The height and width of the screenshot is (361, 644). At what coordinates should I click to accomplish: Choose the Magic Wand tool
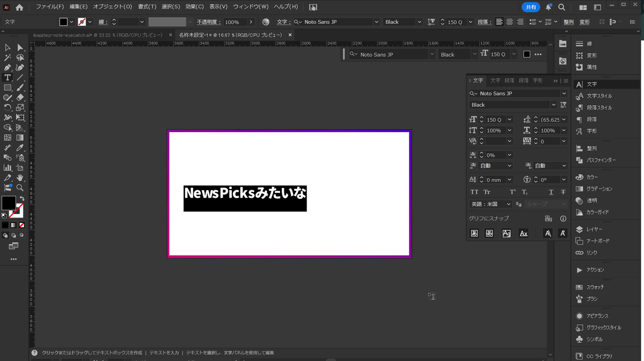(8, 57)
